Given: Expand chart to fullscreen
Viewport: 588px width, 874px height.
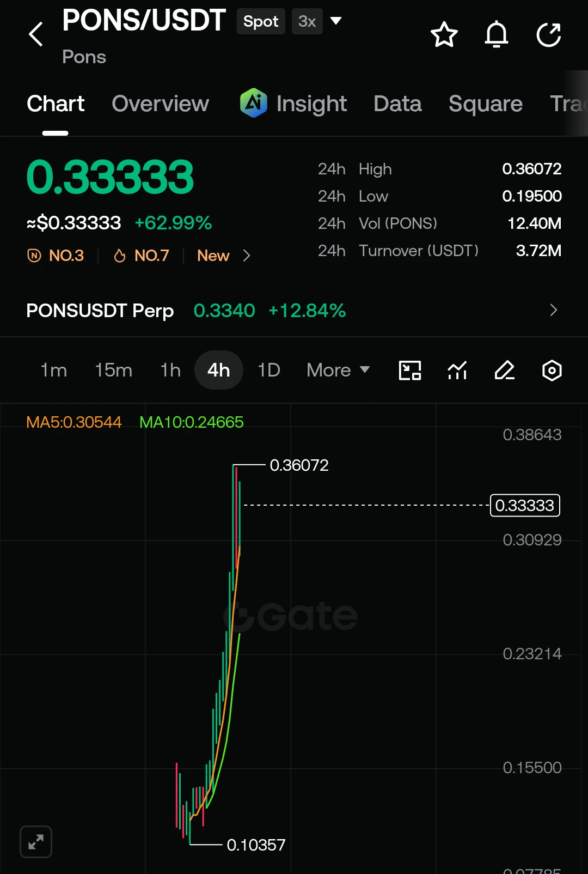Looking at the screenshot, I should [x=36, y=842].
